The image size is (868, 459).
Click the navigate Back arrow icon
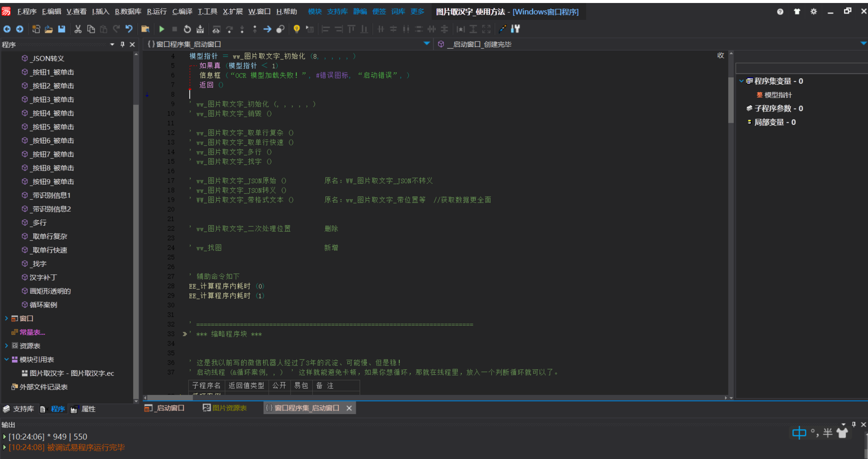(x=7, y=29)
